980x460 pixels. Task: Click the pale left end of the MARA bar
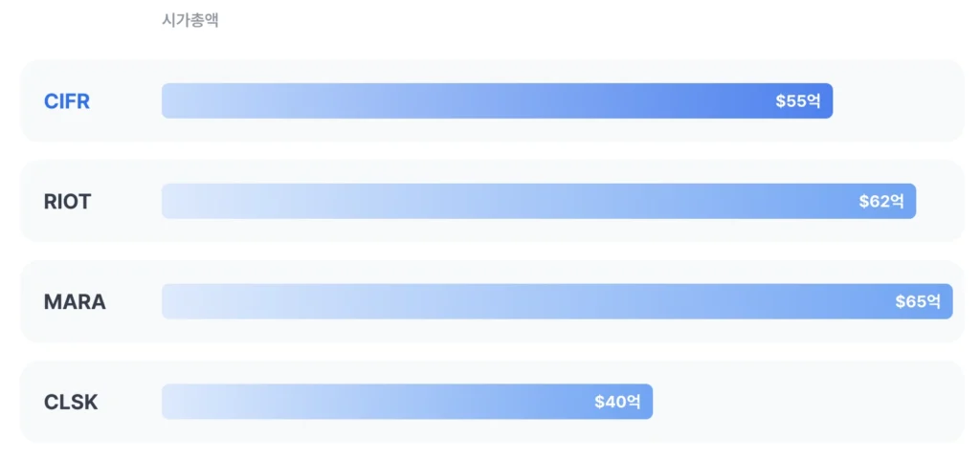[x=177, y=302]
